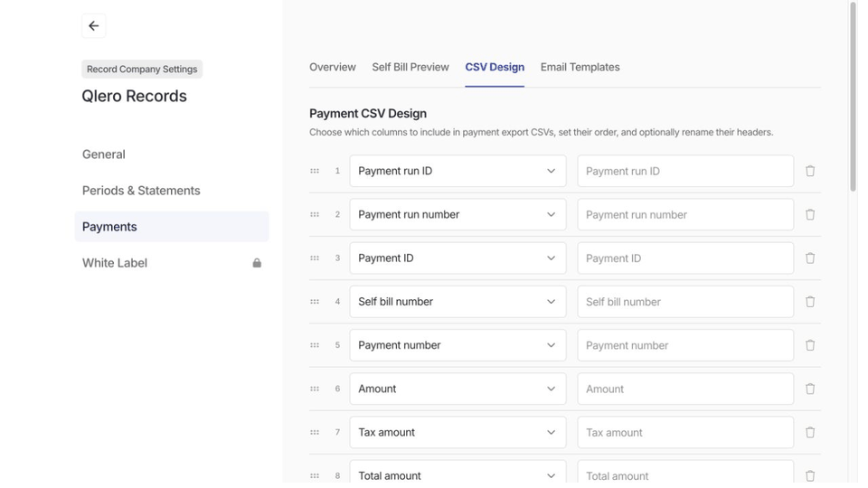
Task: Grab drag handle for Tax amount row
Action: point(315,433)
